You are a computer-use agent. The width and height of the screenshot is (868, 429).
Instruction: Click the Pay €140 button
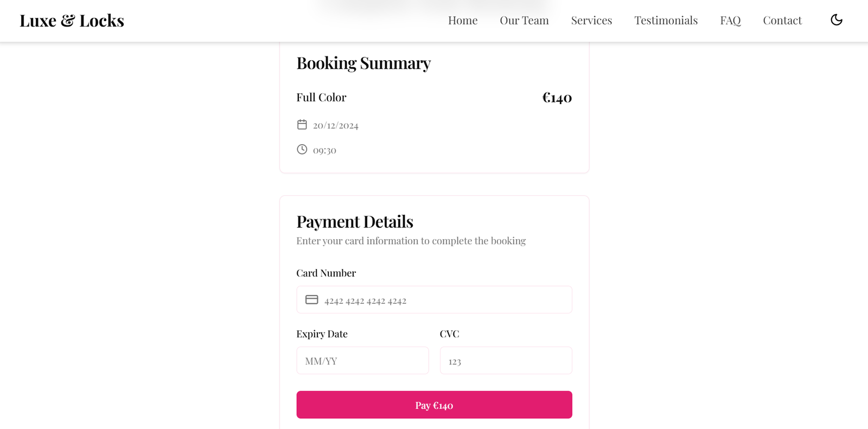tap(434, 405)
